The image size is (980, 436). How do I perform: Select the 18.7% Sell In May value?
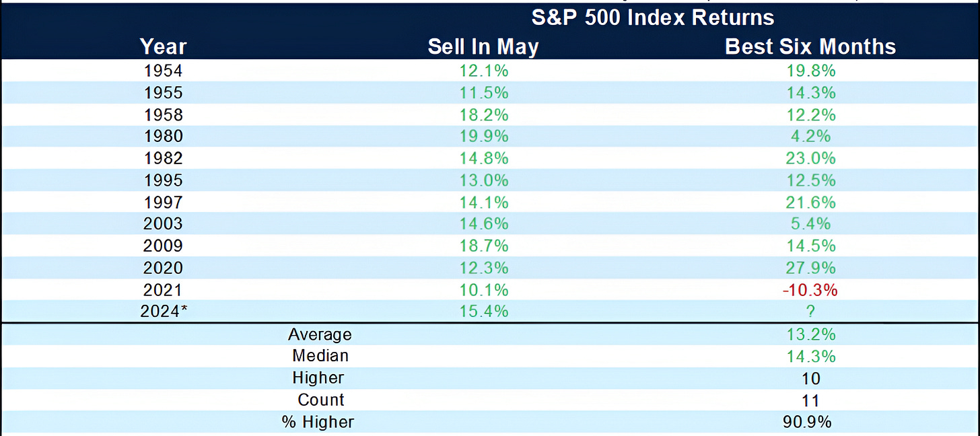tap(484, 246)
